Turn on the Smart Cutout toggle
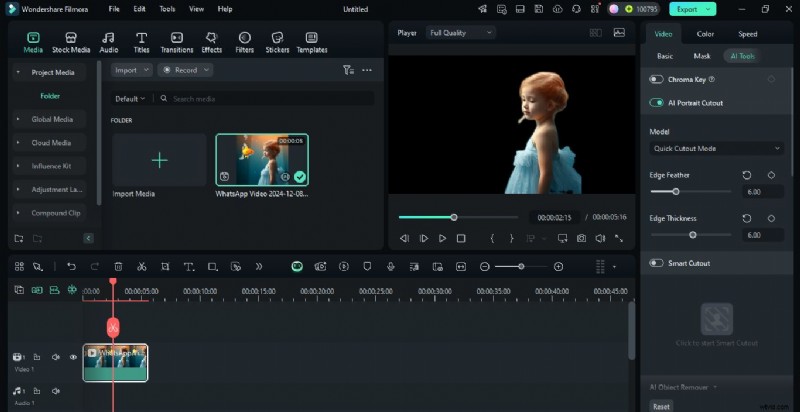 pyautogui.click(x=657, y=263)
